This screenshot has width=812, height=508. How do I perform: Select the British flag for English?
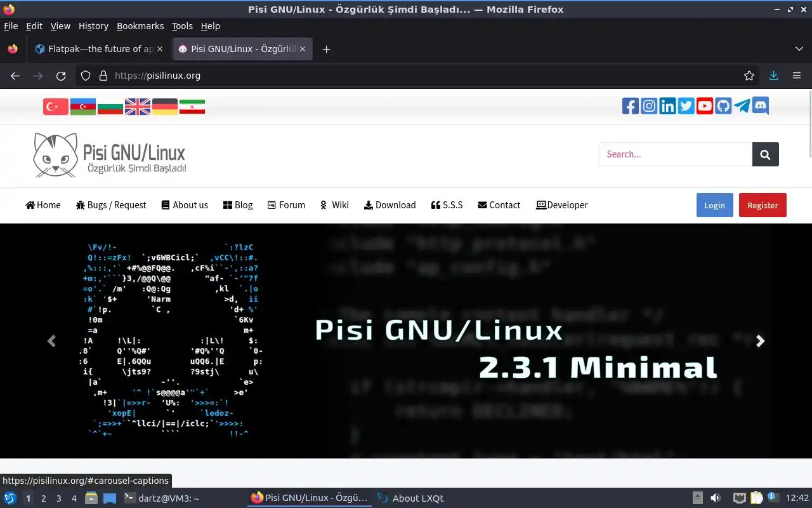[138, 107]
